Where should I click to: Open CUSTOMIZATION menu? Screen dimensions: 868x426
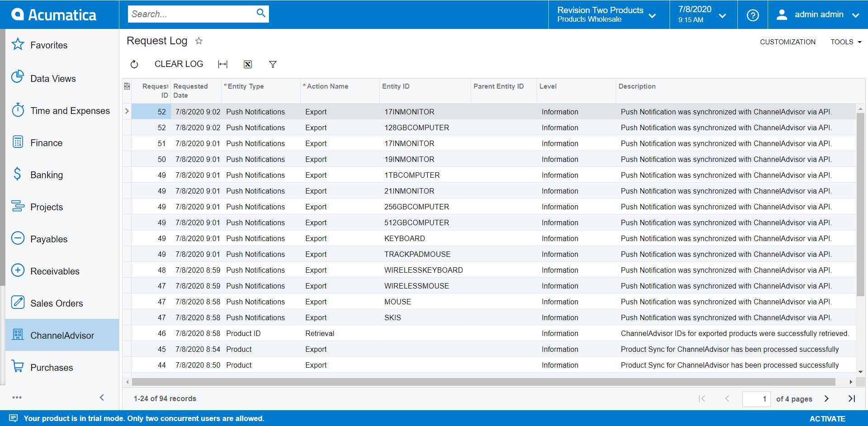click(788, 42)
